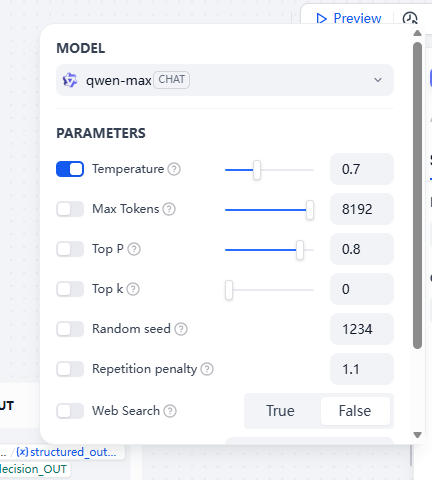Click the parameters panel scrollbar thumb
The image size is (432, 480).
pyautogui.click(x=417, y=195)
